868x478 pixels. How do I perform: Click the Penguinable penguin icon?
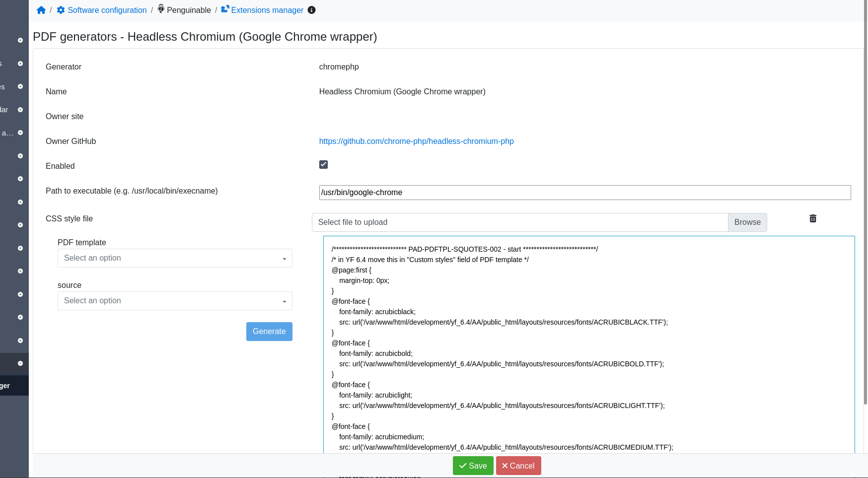point(161,9)
